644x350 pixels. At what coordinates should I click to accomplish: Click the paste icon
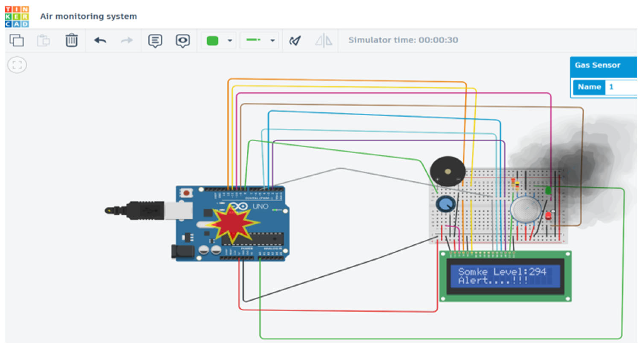point(43,40)
